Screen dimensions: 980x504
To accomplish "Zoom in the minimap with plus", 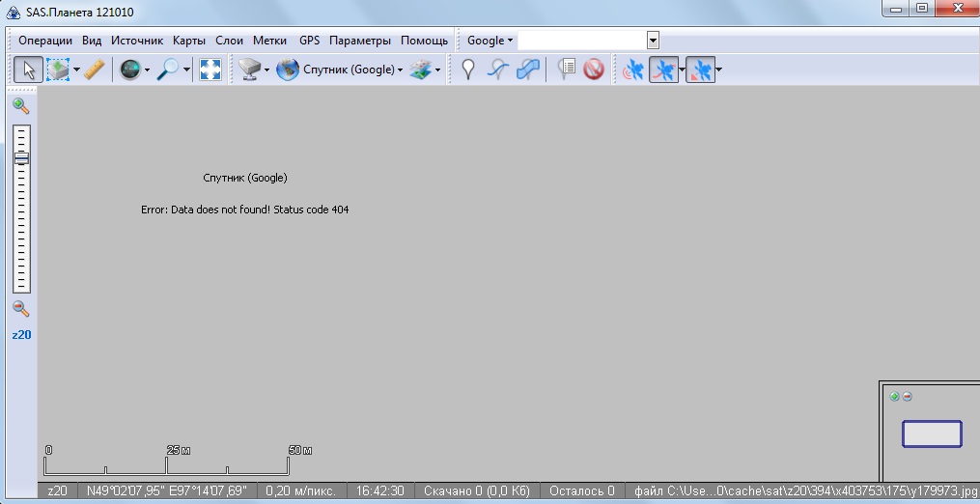I will tap(894, 397).
